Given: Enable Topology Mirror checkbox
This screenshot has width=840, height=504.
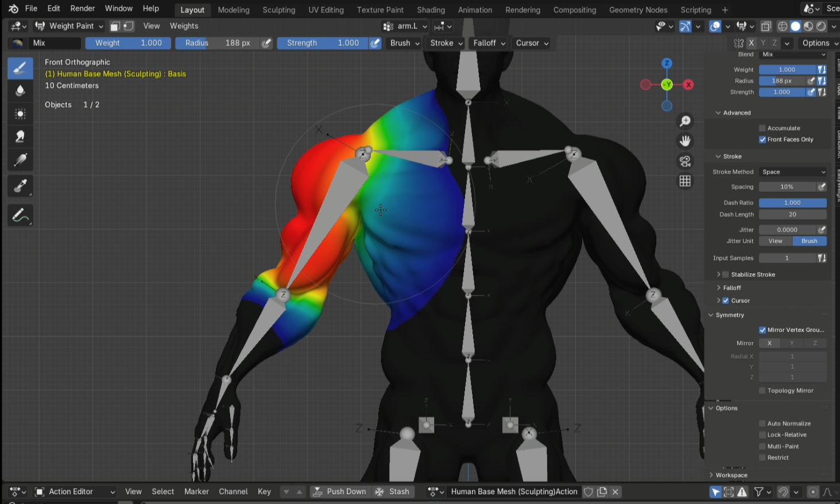Looking at the screenshot, I should coord(762,391).
